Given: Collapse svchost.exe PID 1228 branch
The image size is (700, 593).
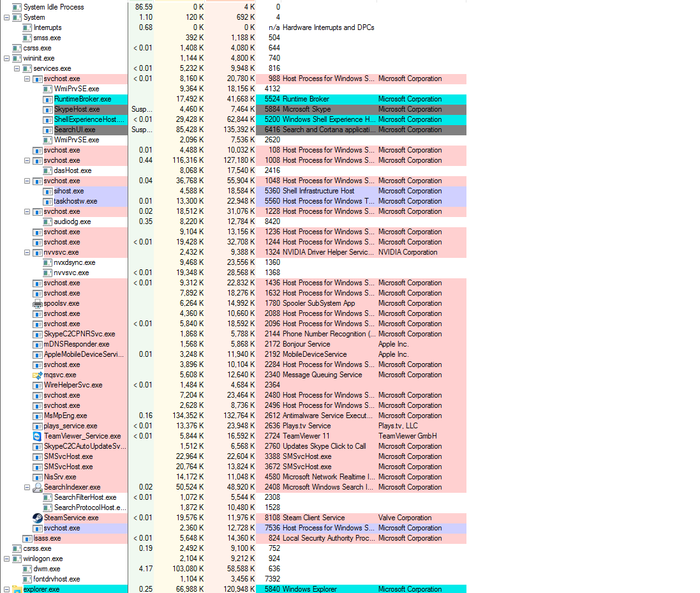Looking at the screenshot, I should 27,212.
